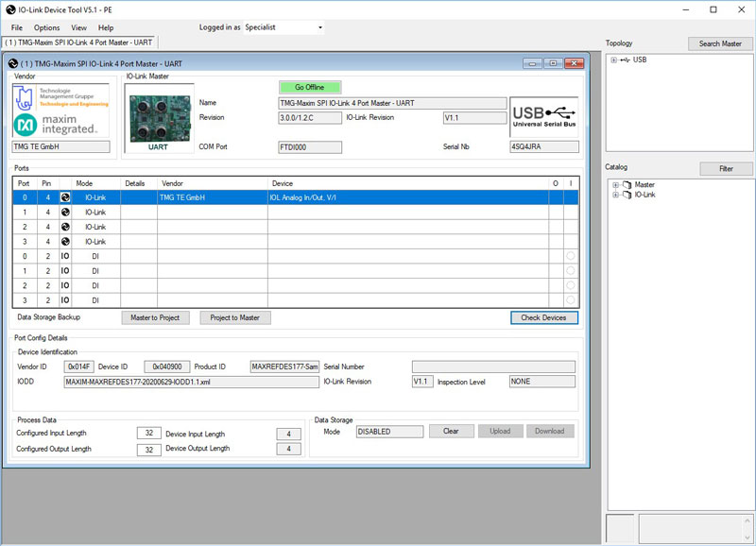Click the IO icon for port 3 pin 2
Screen dimensions: 756x546
(65, 300)
